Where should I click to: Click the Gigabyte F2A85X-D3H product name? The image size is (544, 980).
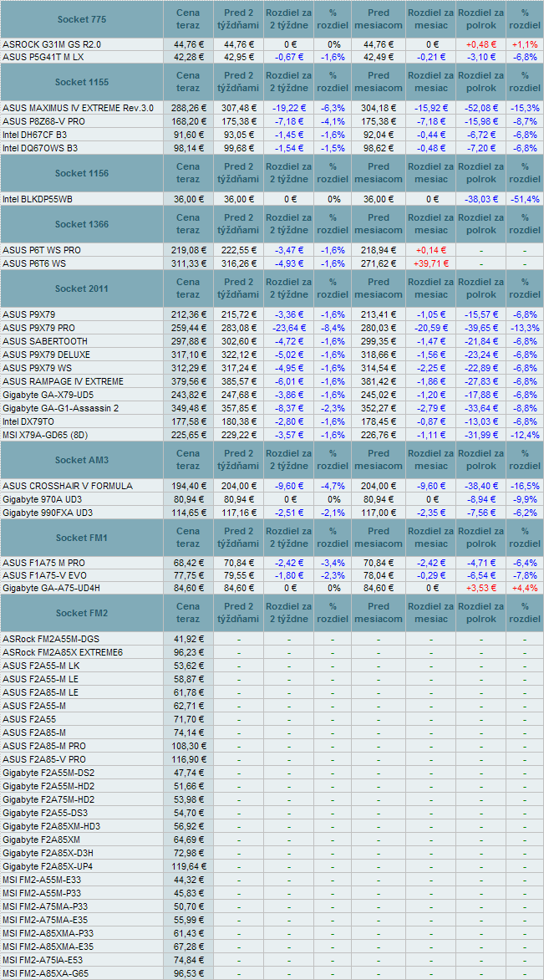(x=48, y=853)
